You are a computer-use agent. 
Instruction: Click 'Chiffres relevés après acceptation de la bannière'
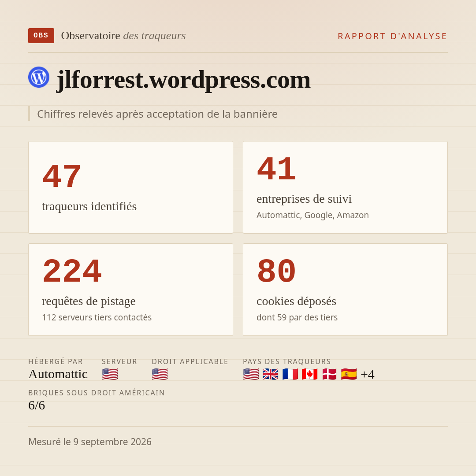[157, 114]
